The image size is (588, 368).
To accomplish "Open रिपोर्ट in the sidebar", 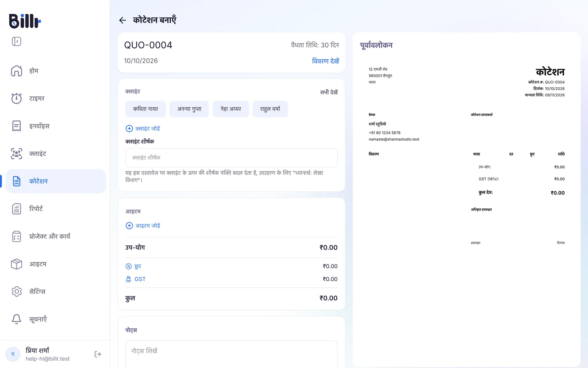I will coord(36,209).
